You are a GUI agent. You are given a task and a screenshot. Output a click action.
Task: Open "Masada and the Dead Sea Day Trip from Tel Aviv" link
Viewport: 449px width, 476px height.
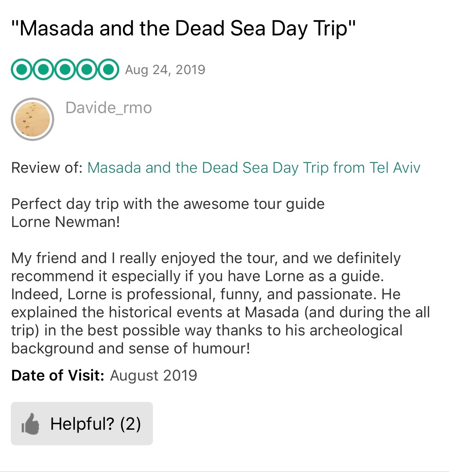tap(254, 168)
